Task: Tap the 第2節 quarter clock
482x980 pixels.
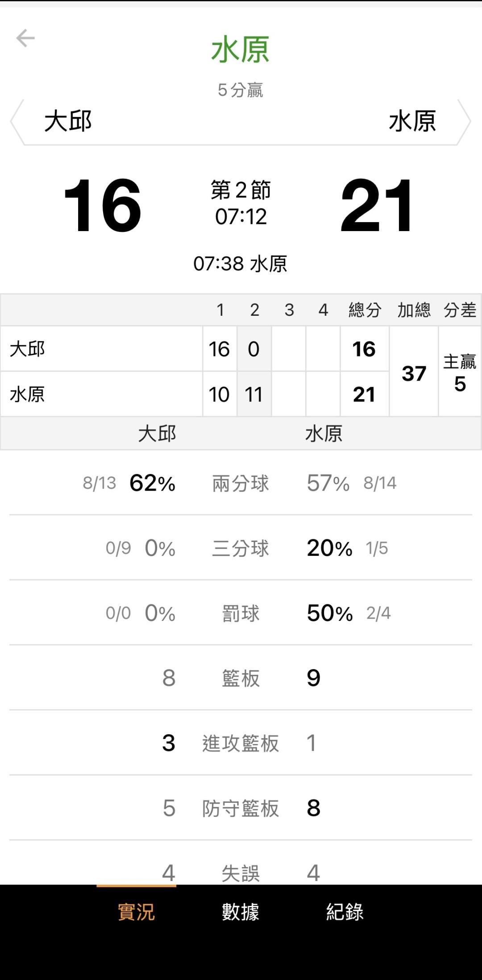Action: 241,203
